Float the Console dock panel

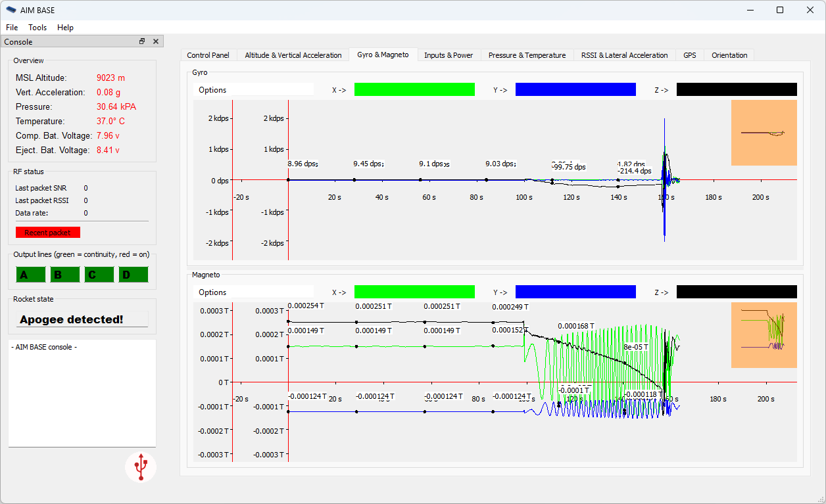pos(142,41)
